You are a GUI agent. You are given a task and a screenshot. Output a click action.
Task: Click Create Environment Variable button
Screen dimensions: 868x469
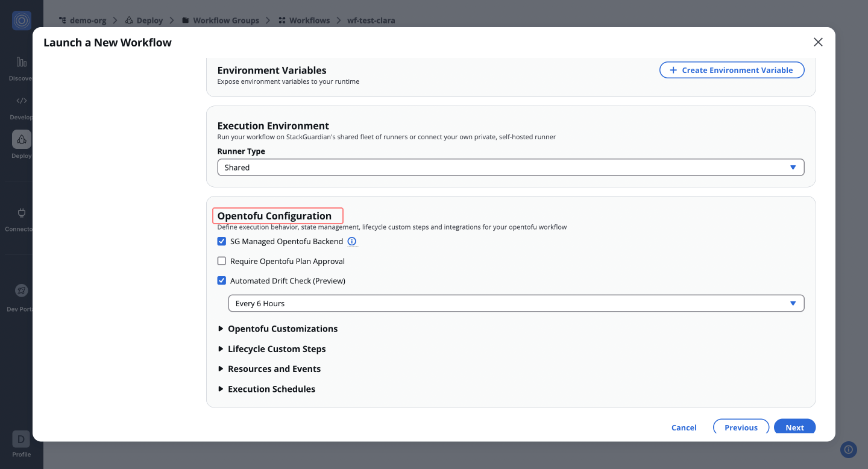click(x=732, y=70)
